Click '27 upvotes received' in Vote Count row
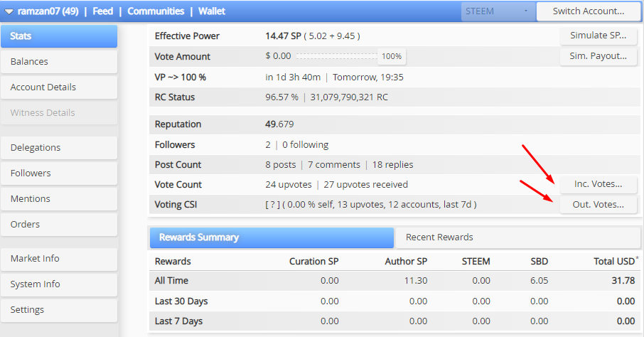The width and height of the screenshot is (644, 337). click(365, 185)
